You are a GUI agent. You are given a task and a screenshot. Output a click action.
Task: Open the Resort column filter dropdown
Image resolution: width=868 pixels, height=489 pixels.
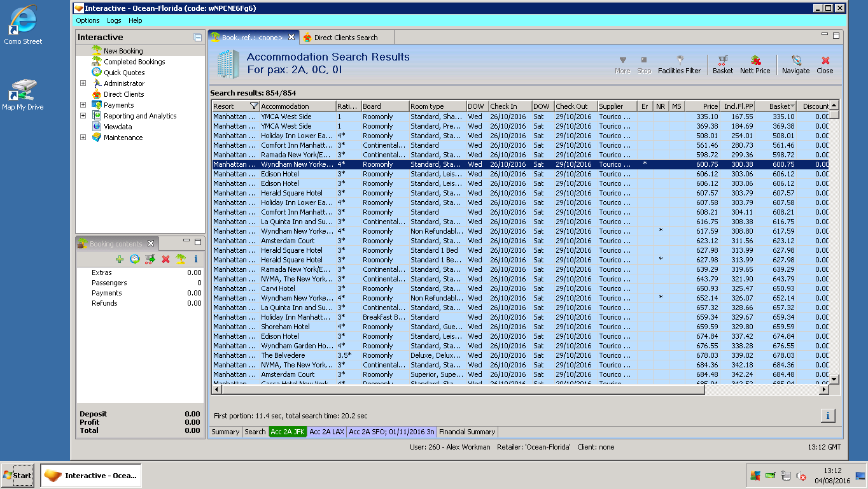click(x=254, y=106)
